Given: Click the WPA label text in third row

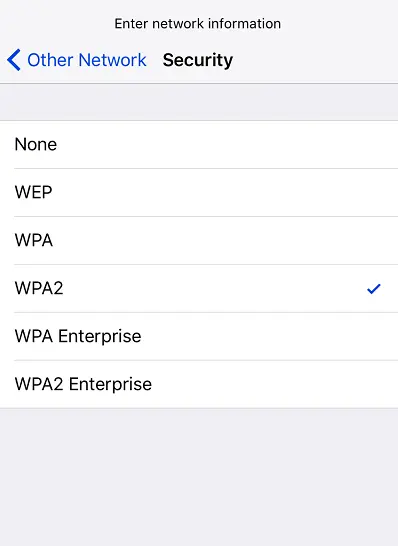Looking at the screenshot, I should click(34, 240).
